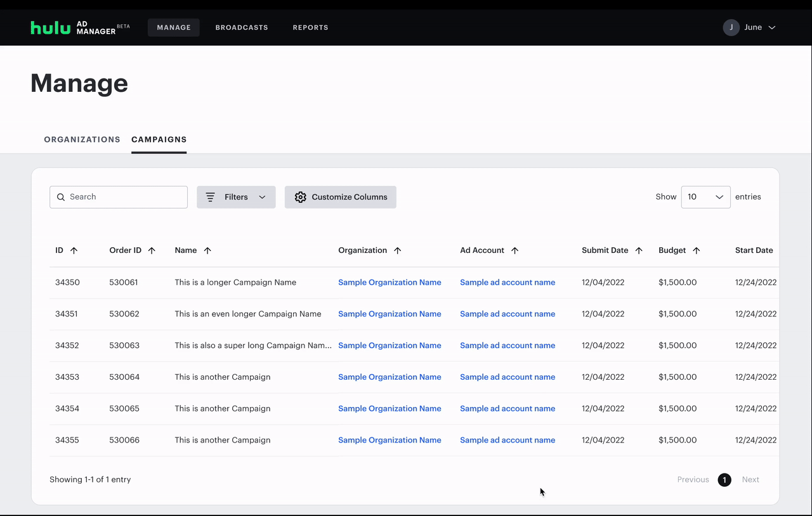
Task: Go to the Reports section
Action: coord(310,27)
